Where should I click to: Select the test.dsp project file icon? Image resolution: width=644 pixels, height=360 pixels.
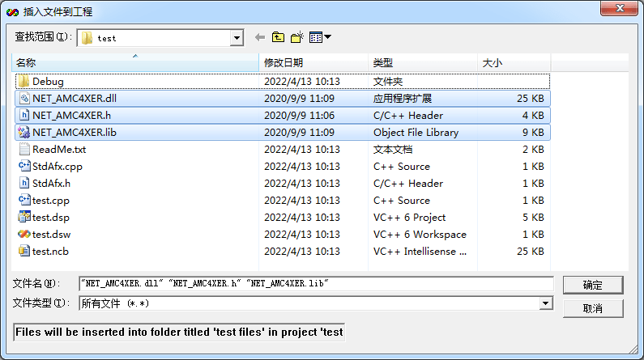click(24, 217)
